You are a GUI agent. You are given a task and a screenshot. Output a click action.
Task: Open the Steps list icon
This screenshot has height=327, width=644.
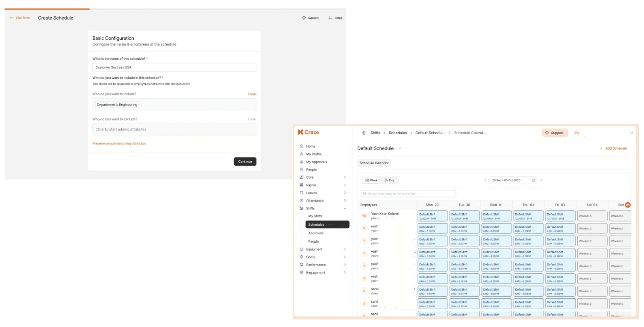(331, 18)
